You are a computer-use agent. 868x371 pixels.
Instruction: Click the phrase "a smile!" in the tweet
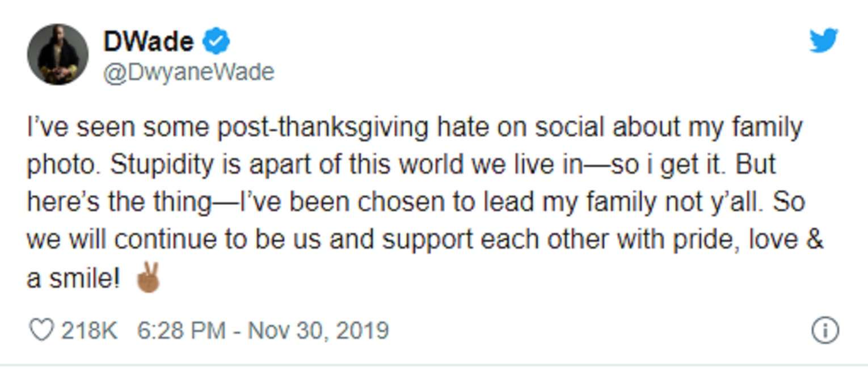tap(73, 279)
